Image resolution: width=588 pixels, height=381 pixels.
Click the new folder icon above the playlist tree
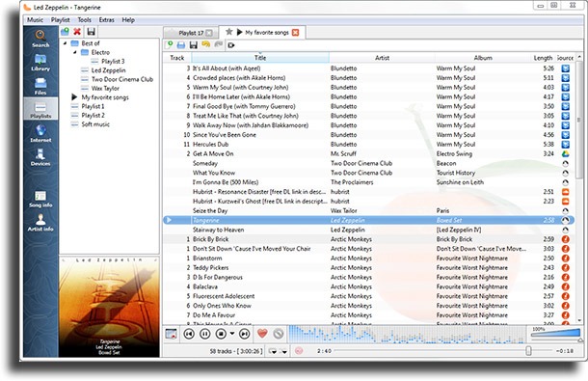pyautogui.click(x=65, y=32)
